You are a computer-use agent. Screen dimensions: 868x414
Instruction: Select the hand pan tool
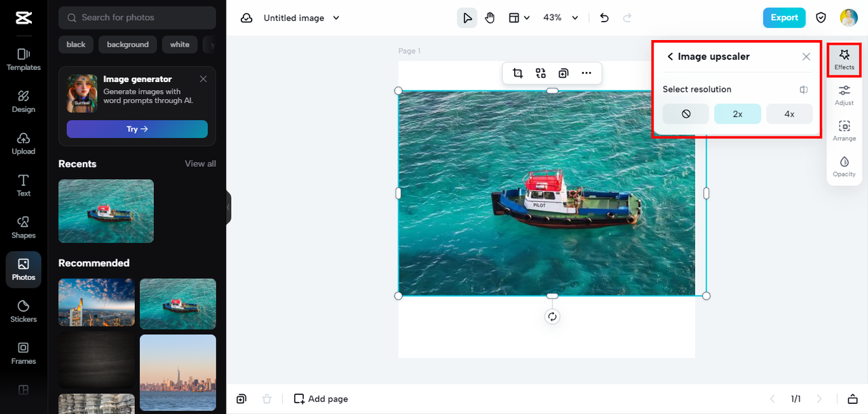(x=490, y=18)
